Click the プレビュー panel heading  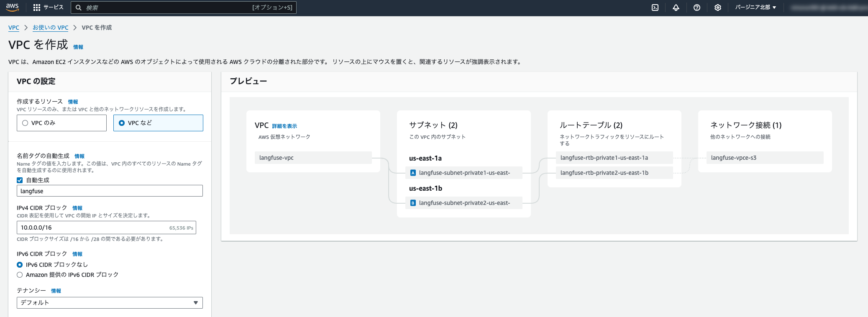click(x=248, y=81)
